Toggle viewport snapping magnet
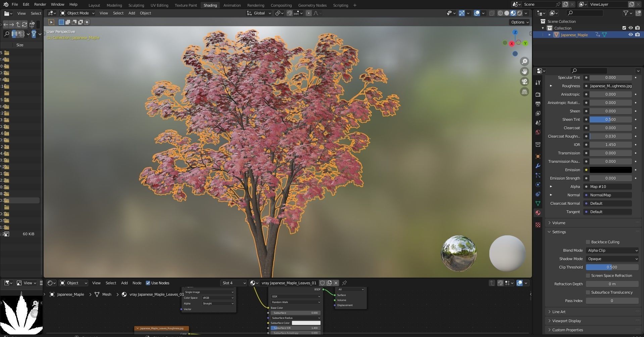 289,13
